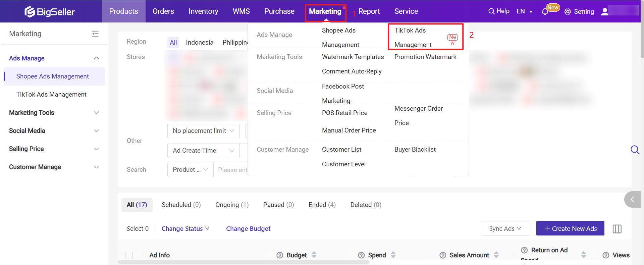
Task: Choose Facebook Post Marketing menu entry
Action: pyautogui.click(x=343, y=94)
